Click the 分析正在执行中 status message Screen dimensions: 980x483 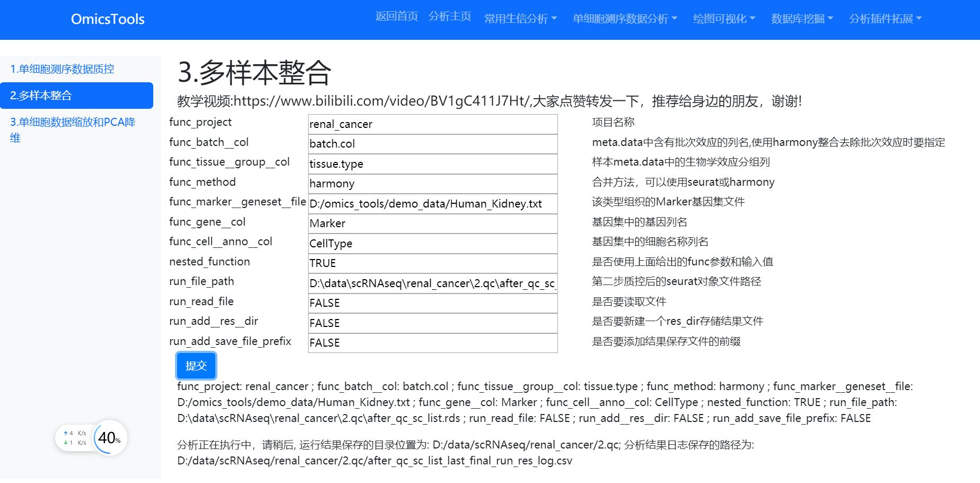(x=466, y=453)
